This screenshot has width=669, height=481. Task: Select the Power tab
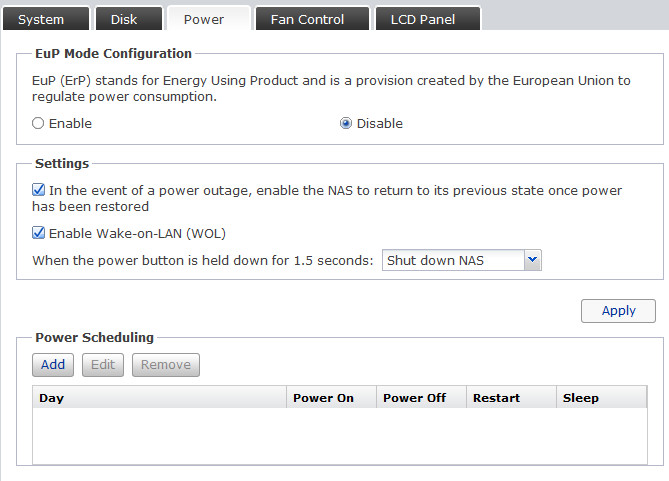point(204,19)
